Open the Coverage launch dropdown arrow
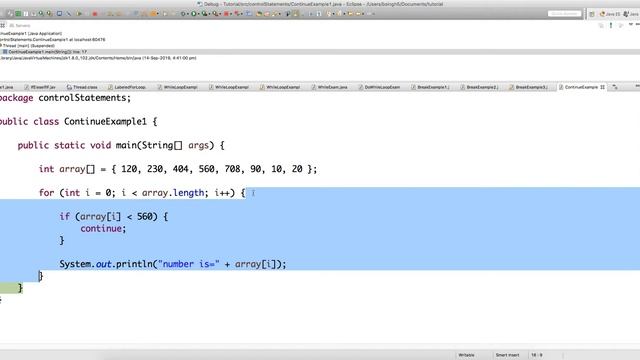The image size is (640, 360). tap(209, 14)
